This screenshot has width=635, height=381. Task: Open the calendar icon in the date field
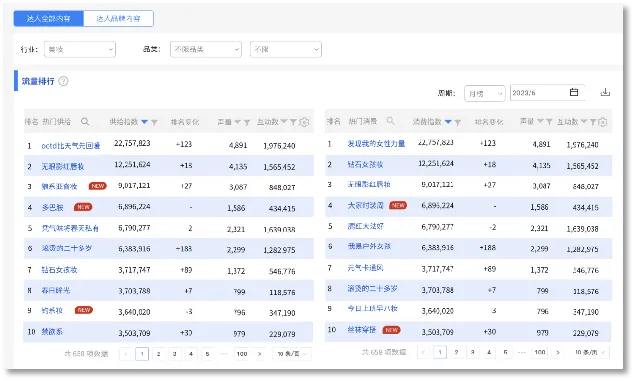574,92
